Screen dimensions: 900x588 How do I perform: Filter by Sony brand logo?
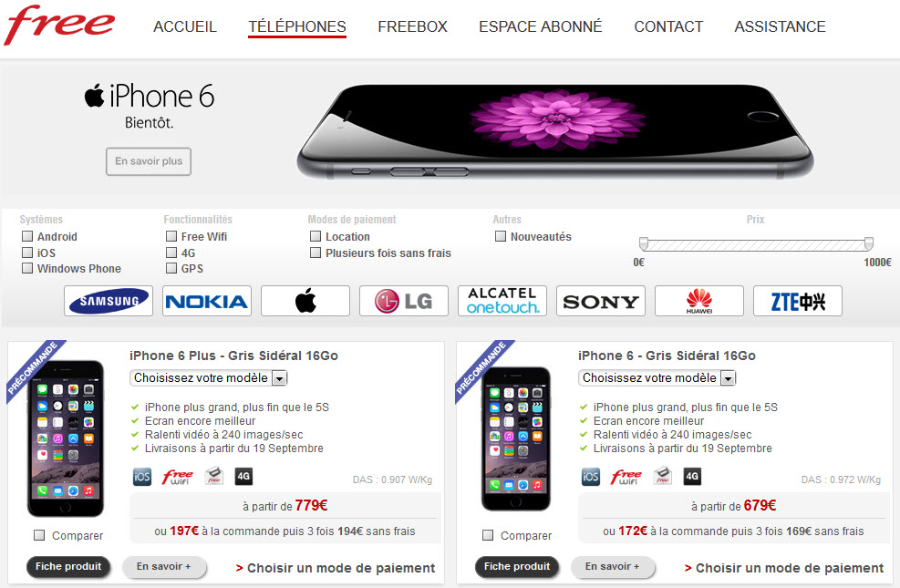[x=601, y=301]
